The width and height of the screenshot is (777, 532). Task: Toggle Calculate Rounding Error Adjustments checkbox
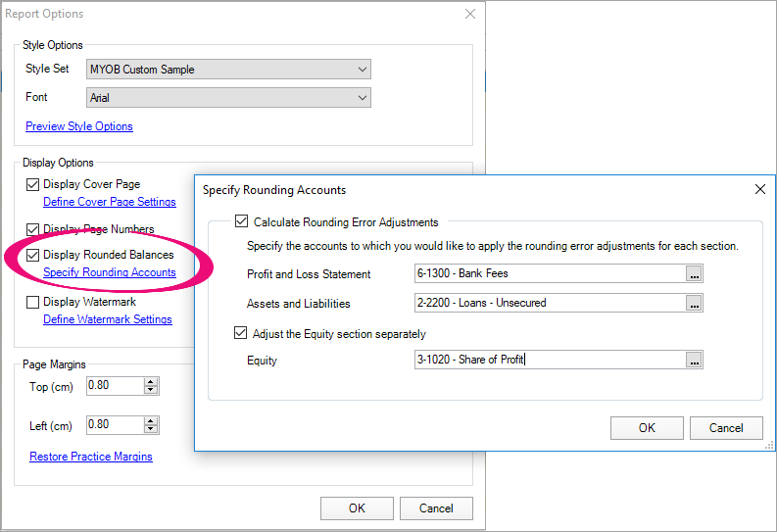[242, 222]
